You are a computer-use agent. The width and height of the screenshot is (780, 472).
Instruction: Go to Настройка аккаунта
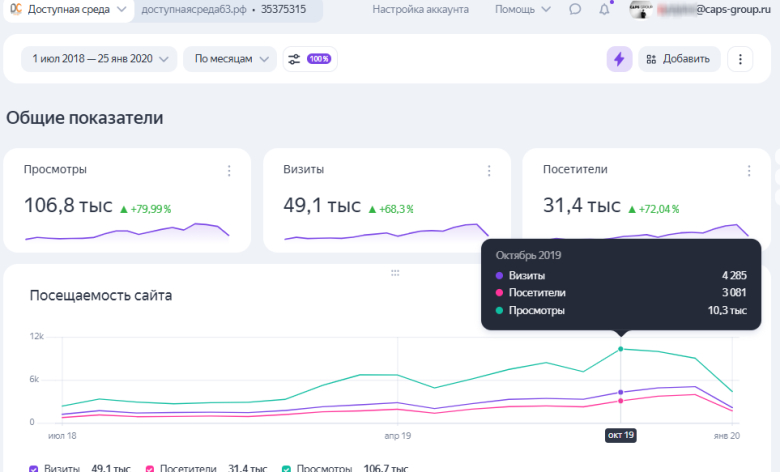(x=420, y=10)
